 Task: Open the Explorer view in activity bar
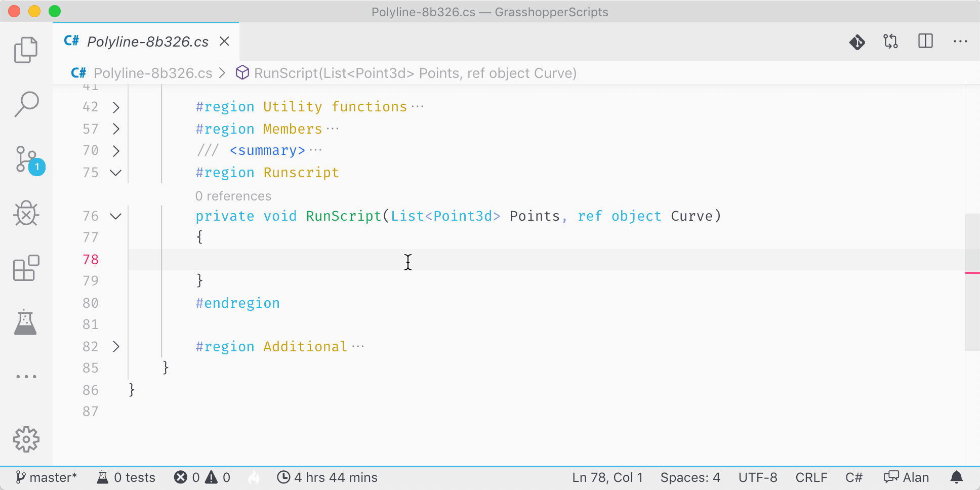coord(26,50)
